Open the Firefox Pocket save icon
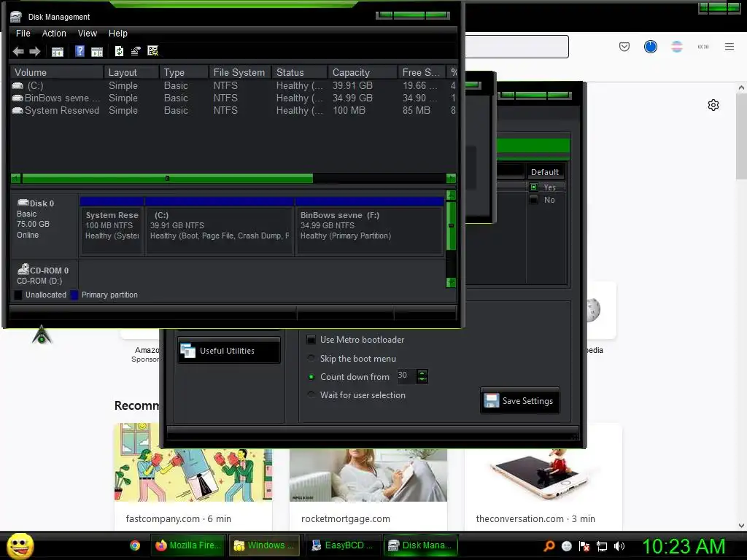The height and width of the screenshot is (560, 747). (624, 47)
